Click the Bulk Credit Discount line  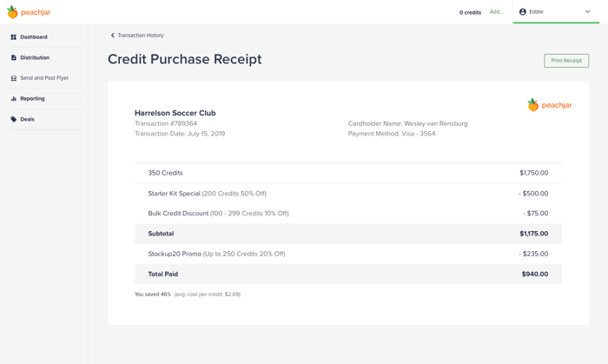coord(218,214)
